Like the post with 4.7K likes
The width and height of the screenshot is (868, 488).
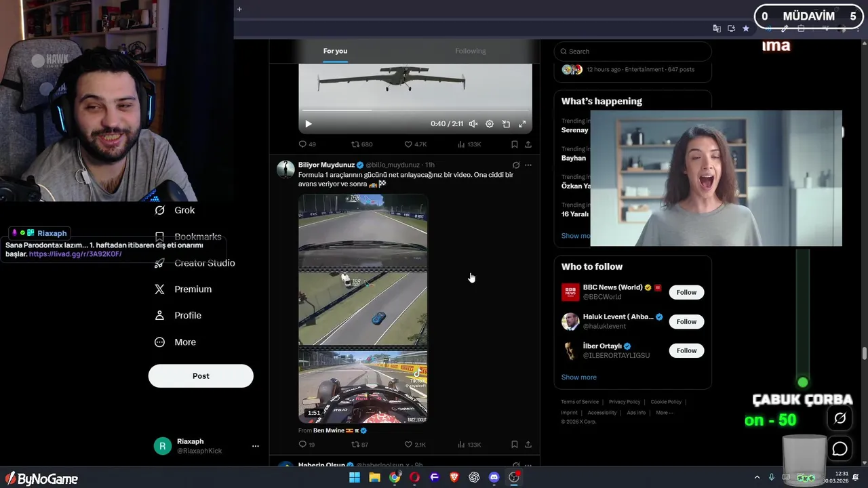click(416, 144)
